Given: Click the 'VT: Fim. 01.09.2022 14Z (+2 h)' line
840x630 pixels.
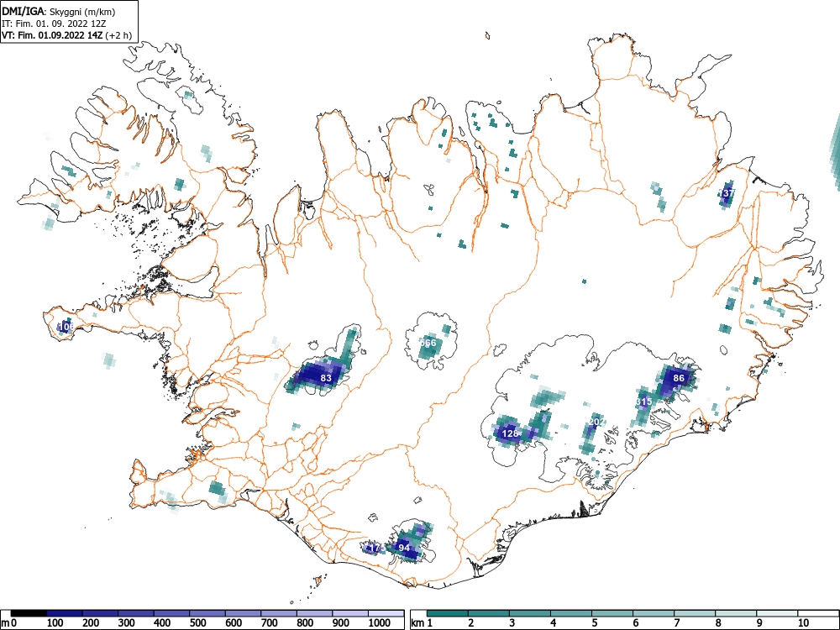Looking at the screenshot, I should click(66, 35).
